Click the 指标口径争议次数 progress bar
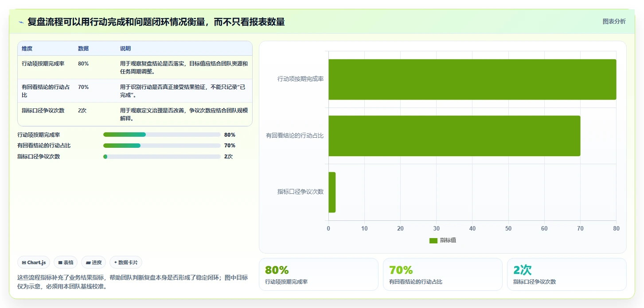Screen dimensions: 644x308 point(162,157)
